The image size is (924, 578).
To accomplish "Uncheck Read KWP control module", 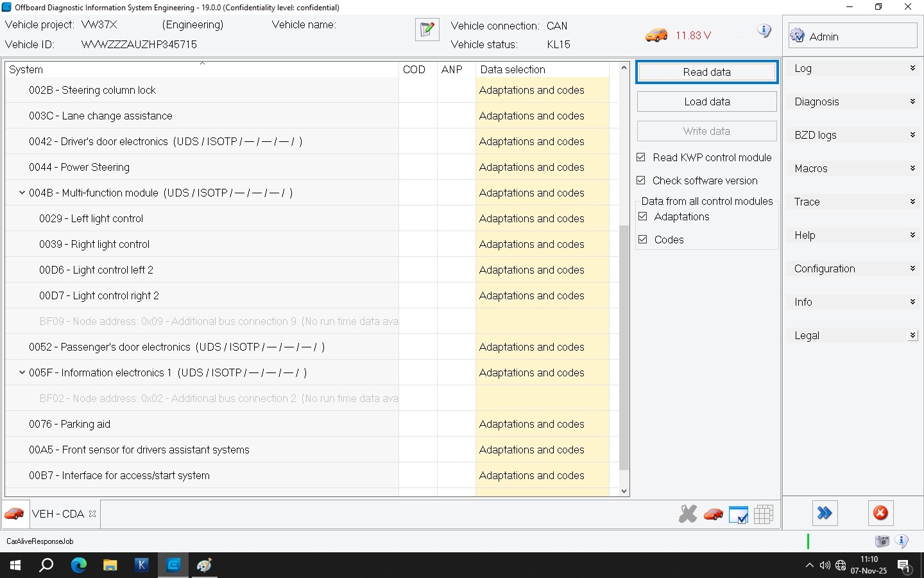I will pos(641,157).
